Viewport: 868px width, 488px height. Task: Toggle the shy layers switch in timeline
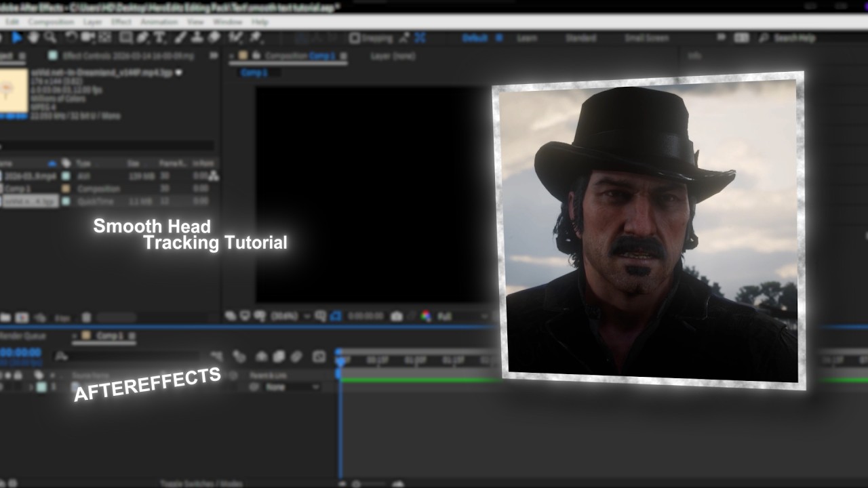tap(262, 356)
